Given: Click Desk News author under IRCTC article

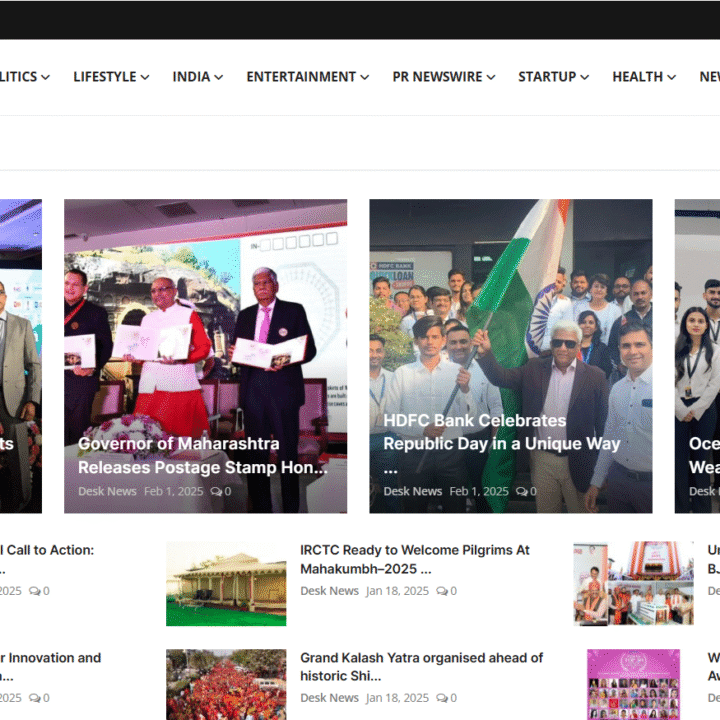Looking at the screenshot, I should [x=329, y=591].
